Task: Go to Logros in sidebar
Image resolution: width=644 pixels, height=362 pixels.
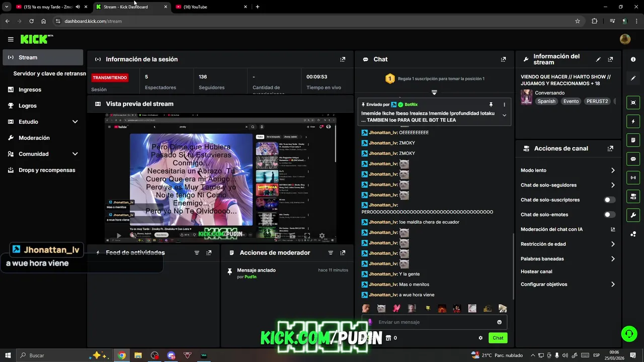Action: click(43, 106)
